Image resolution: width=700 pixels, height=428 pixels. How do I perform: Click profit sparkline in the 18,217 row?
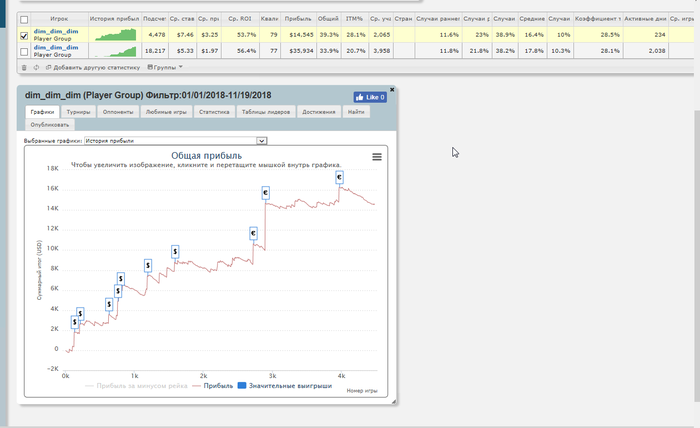tap(115, 51)
